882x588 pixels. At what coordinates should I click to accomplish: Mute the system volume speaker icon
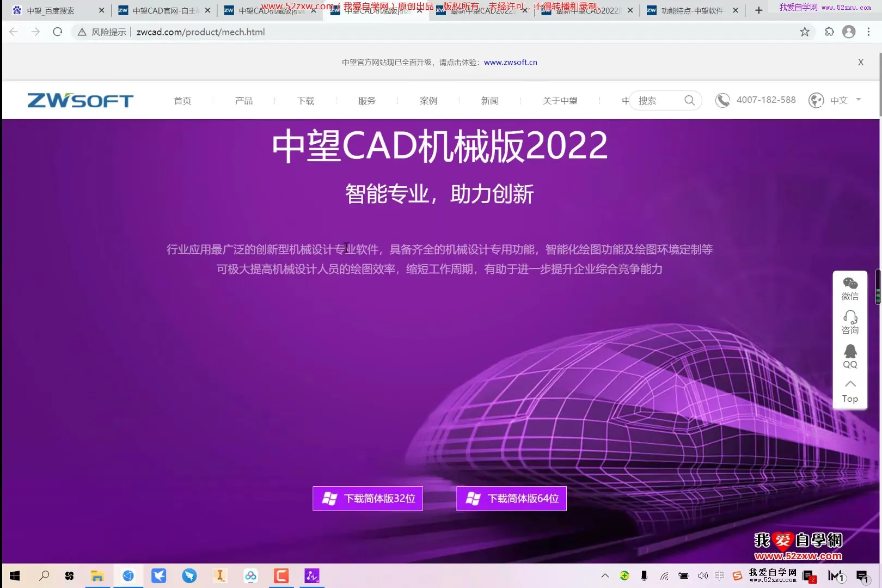[702, 575]
